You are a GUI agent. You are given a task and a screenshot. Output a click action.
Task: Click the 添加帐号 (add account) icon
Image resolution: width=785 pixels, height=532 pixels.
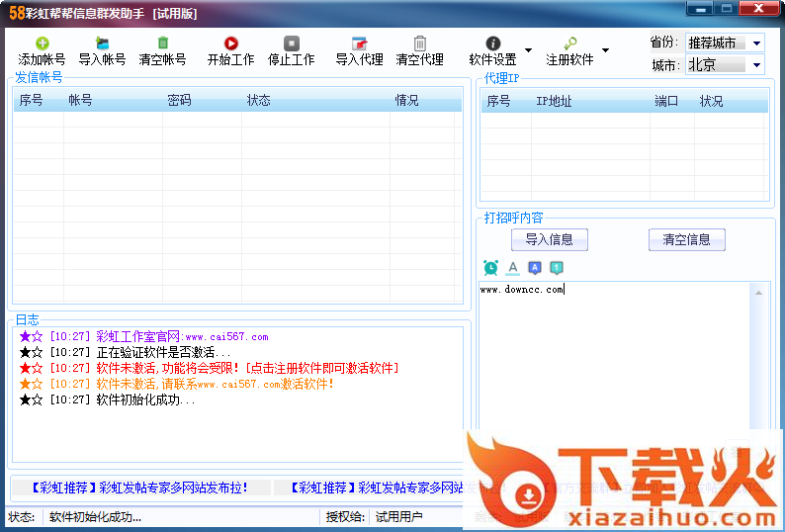click(43, 44)
